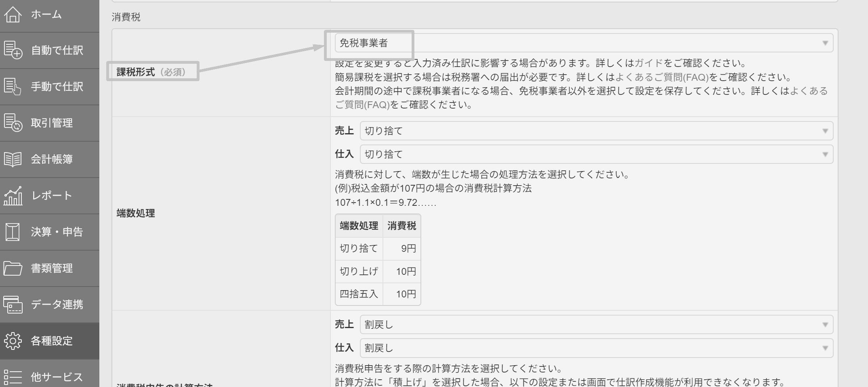Expand the 課税形式 dropdown showing 免税事業者
Image resolution: width=868 pixels, height=387 pixels.
(583, 43)
